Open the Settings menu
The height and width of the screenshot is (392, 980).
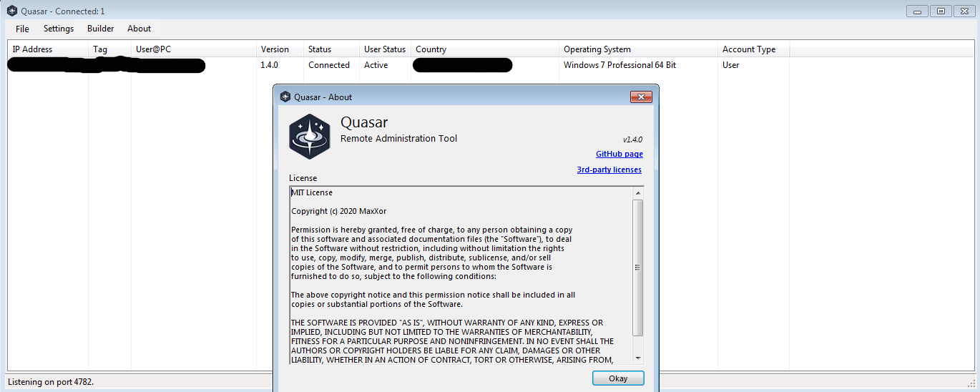(x=59, y=29)
